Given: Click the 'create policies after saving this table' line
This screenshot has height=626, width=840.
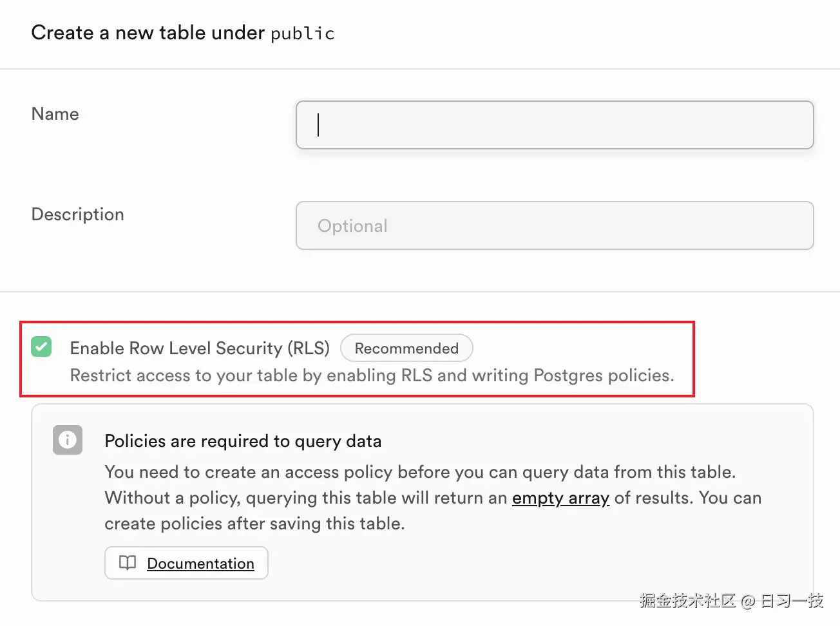Looking at the screenshot, I should 254,524.
